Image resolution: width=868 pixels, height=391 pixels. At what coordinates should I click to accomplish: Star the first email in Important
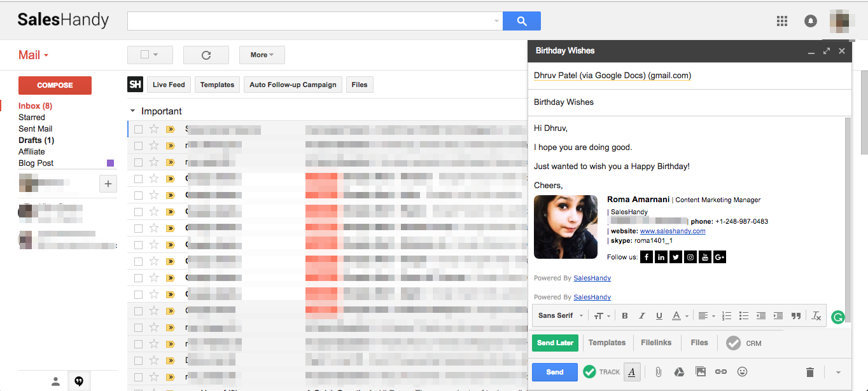click(x=154, y=130)
